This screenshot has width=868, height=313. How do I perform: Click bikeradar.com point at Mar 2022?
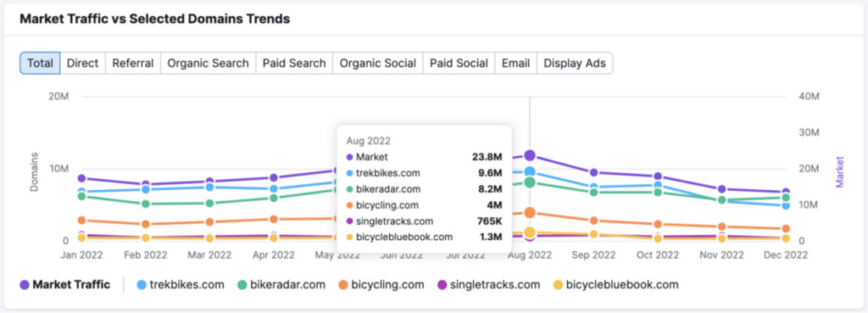point(210,204)
